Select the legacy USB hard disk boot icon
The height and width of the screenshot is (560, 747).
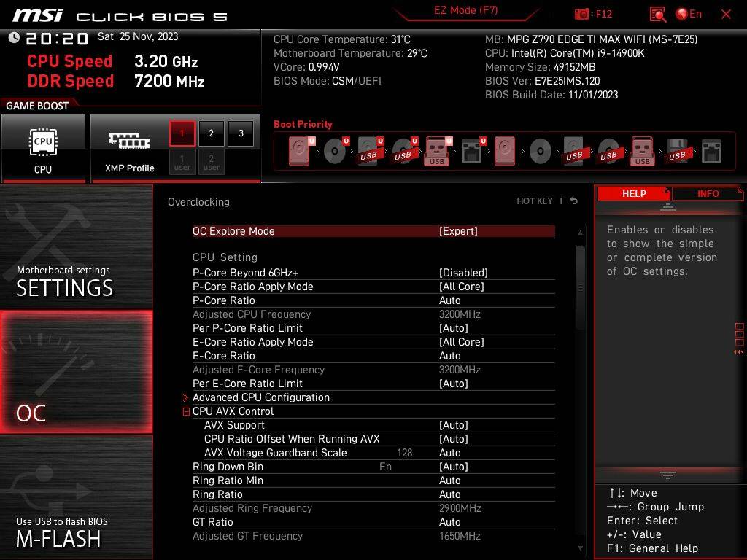pyautogui.click(x=575, y=151)
